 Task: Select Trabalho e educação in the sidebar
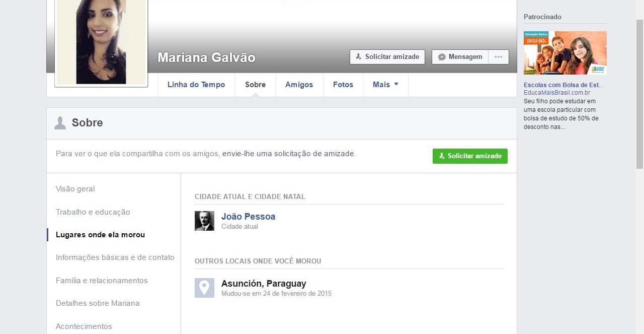click(x=93, y=212)
